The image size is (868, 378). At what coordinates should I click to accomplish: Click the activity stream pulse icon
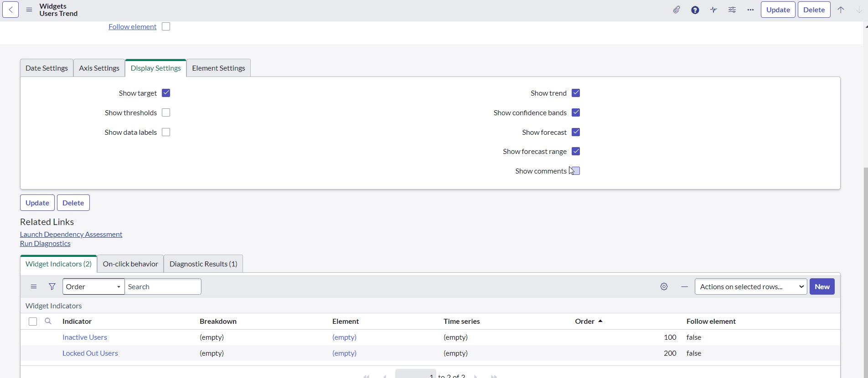713,10
